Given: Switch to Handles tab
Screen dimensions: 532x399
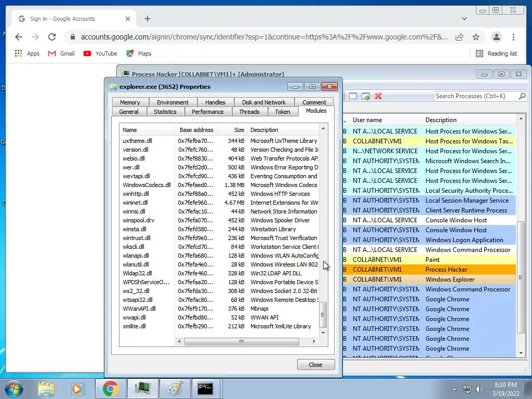Looking at the screenshot, I should pos(215,102).
